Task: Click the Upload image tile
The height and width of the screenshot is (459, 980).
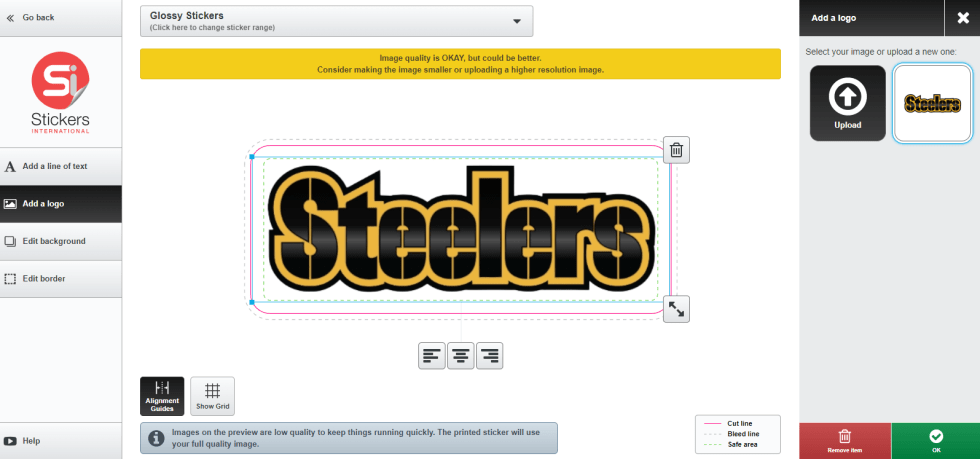Action: (x=848, y=103)
